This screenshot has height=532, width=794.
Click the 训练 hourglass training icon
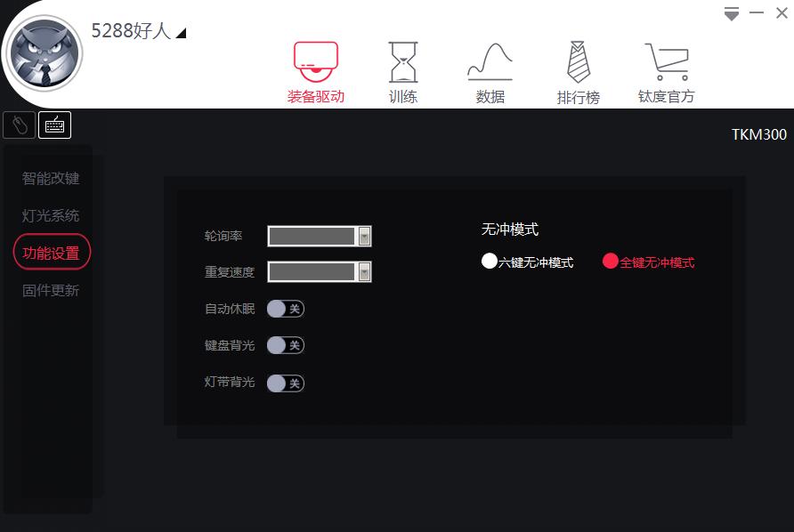tap(403, 69)
